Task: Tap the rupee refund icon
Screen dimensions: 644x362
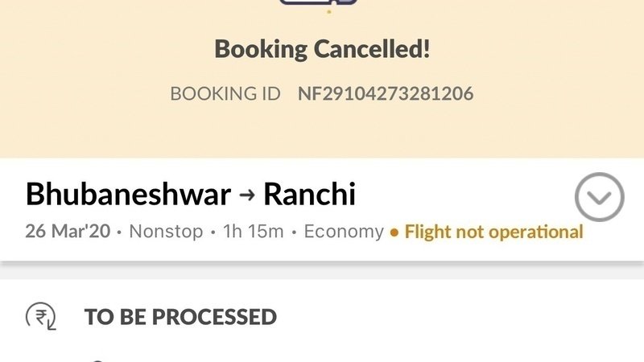Action: (40, 317)
